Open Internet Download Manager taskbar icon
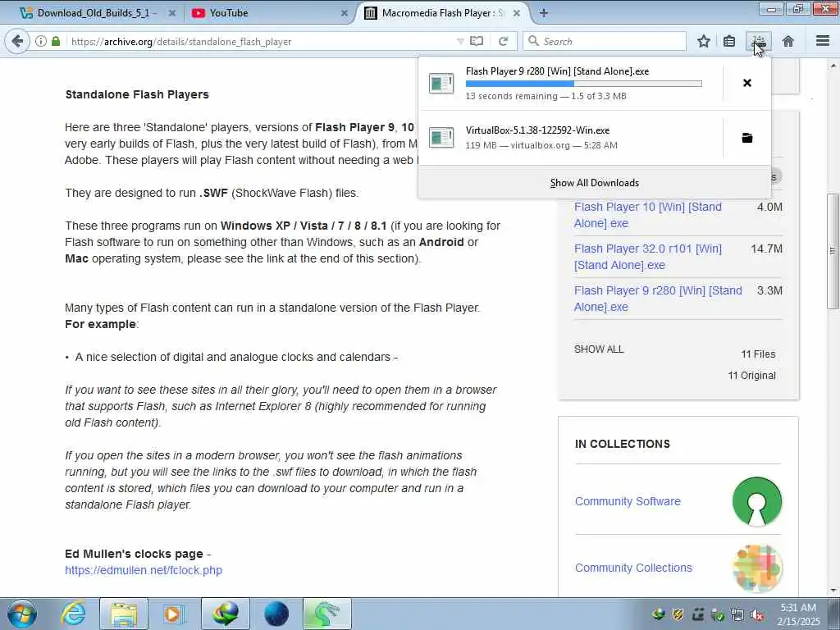 [226, 614]
